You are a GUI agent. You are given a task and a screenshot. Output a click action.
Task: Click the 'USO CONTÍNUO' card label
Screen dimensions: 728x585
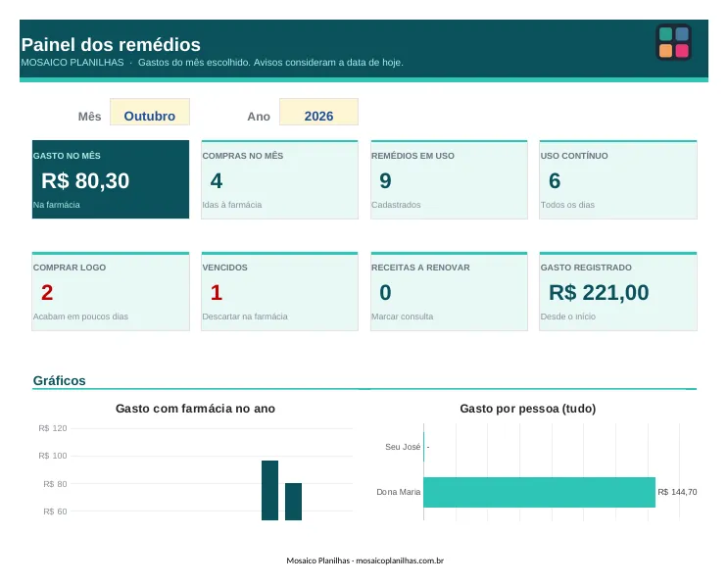click(x=574, y=156)
